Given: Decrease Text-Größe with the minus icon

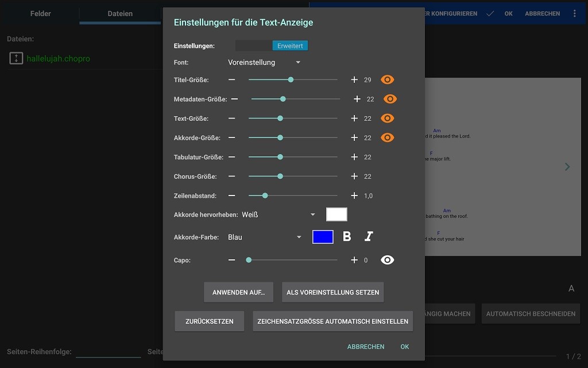Looking at the screenshot, I should pyautogui.click(x=232, y=118).
